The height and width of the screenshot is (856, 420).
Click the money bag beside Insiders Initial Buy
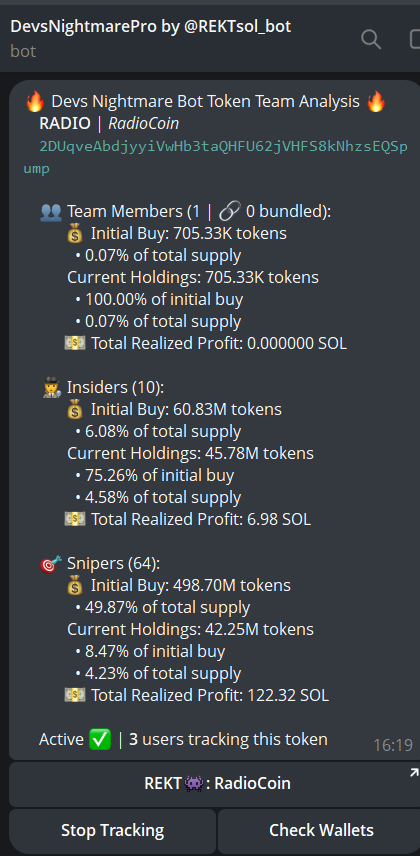click(75, 409)
